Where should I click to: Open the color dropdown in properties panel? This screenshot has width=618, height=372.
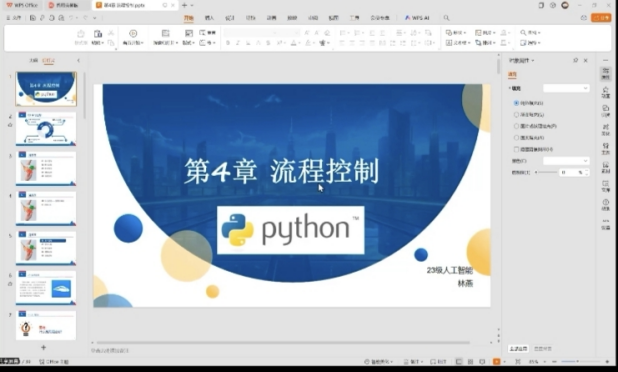pyautogui.click(x=566, y=161)
